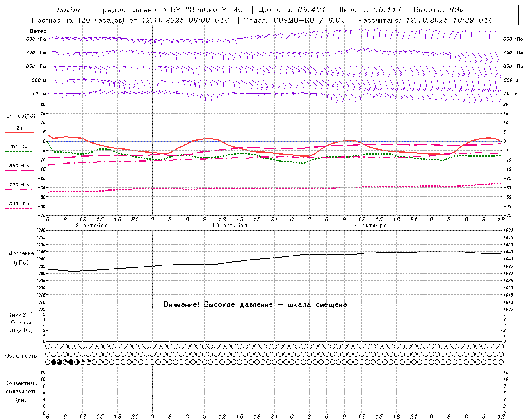Image resolution: width=525 pixels, height=420 pixels.
Task: Click 'Прогноз на 120 часа(ов)' forecast text
Action: coord(79,20)
